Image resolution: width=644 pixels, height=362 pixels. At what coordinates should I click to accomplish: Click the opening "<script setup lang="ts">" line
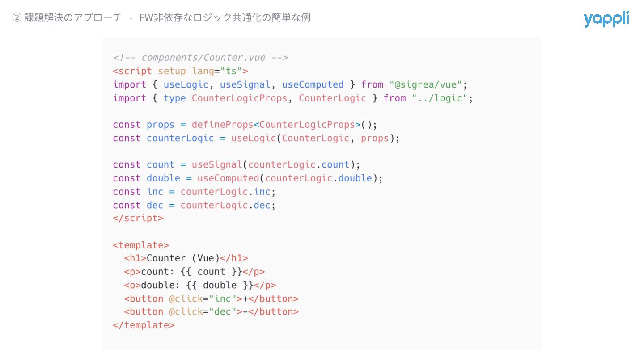pos(180,71)
